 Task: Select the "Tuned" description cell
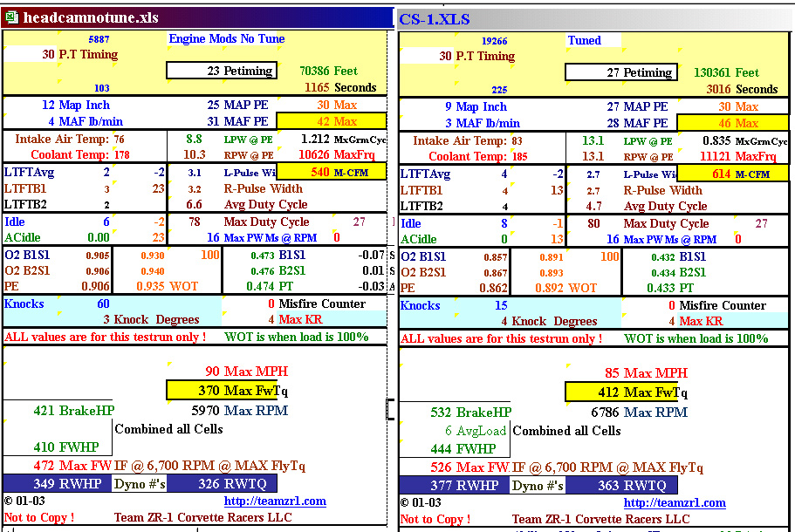[593, 40]
